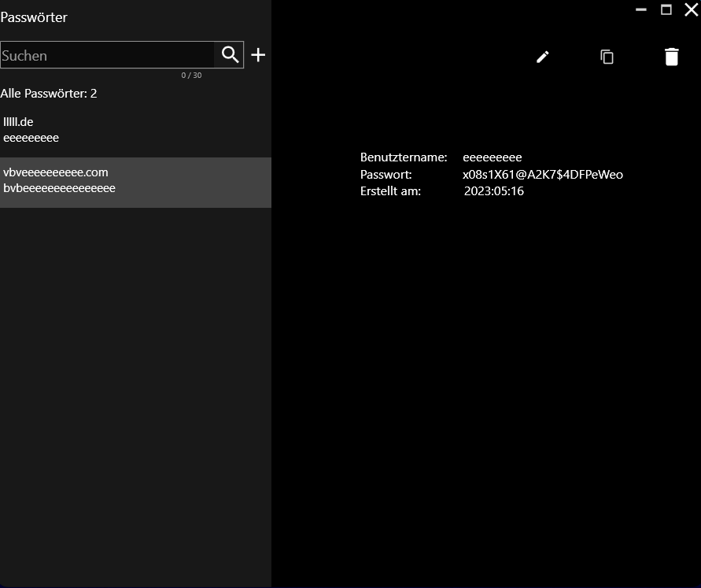The image size is (701, 588).
Task: Add a new password with plus icon
Action: [258, 54]
